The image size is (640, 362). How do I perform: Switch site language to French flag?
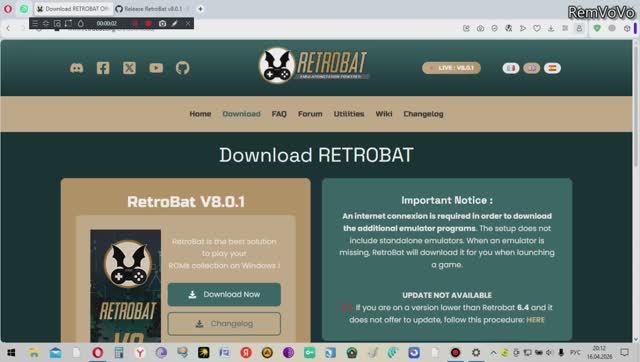(511, 68)
